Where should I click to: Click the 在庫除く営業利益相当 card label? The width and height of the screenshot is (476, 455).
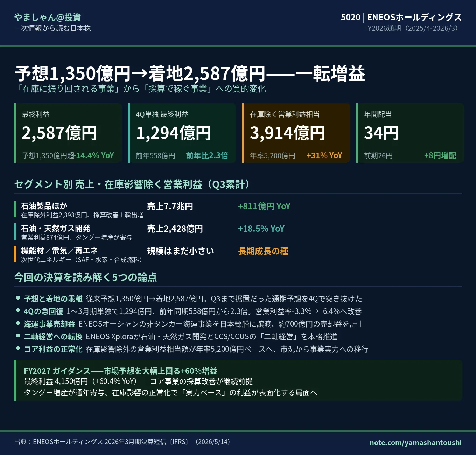click(285, 114)
